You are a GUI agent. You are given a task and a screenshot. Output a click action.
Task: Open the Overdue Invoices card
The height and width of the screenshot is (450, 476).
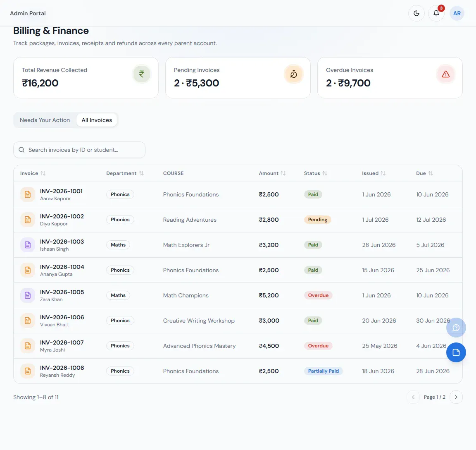click(390, 78)
